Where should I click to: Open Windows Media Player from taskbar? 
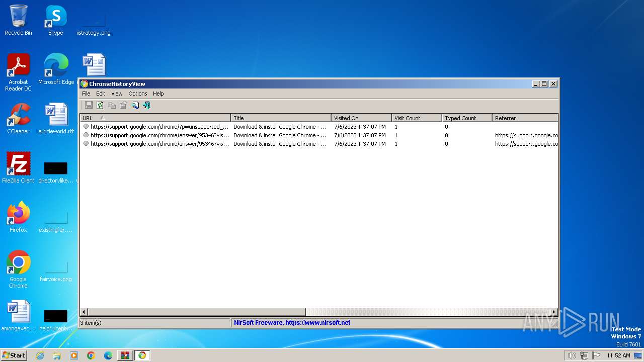click(74, 355)
